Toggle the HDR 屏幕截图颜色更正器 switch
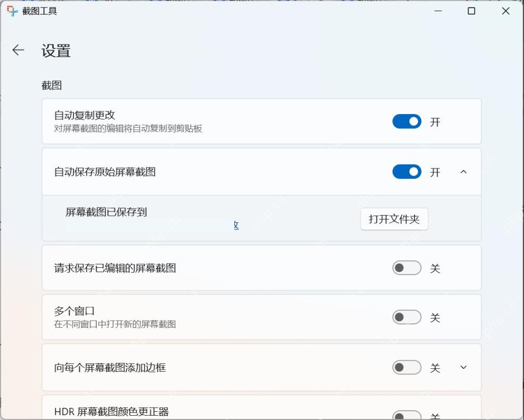524x420 pixels. click(407, 415)
